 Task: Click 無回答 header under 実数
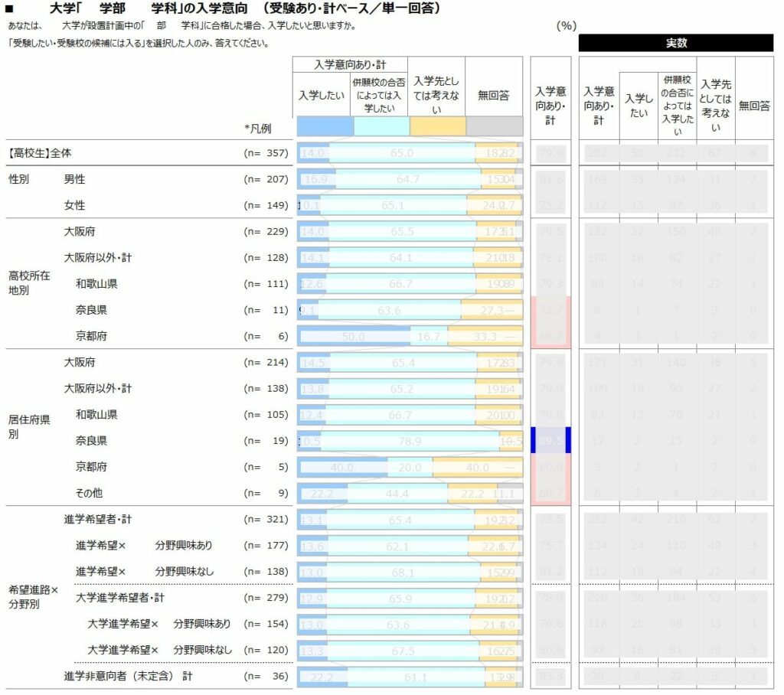pyautogui.click(x=754, y=106)
